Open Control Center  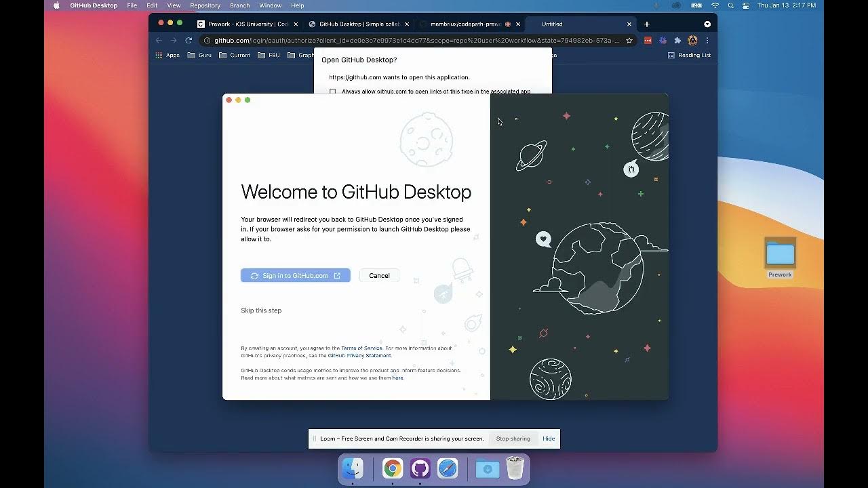coord(746,5)
